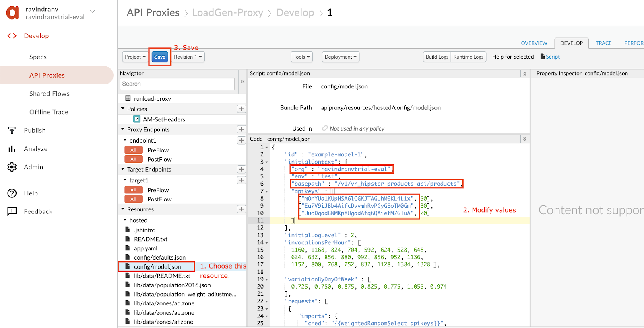Fold code at line 14 arrow
This screenshot has height=328, width=644.
[266, 243]
